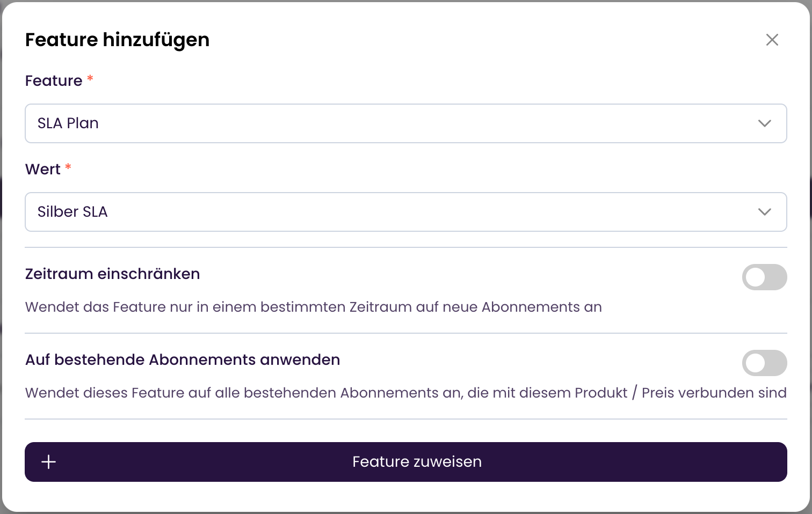
Task: Click the chevron icon on the Wert dropdown
Action: (x=765, y=211)
